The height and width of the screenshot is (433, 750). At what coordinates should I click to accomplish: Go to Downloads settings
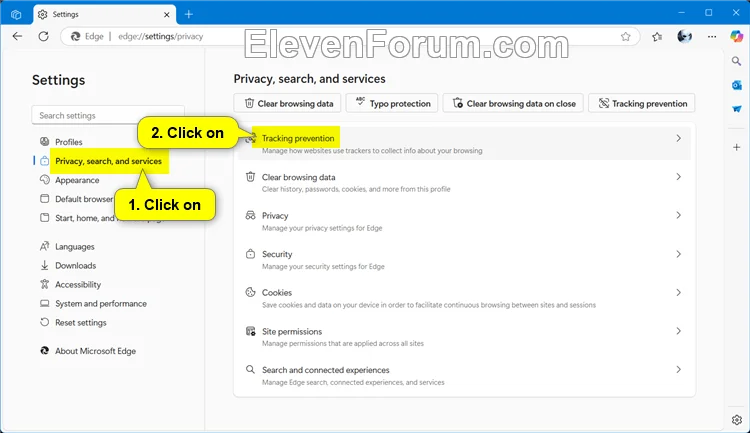tap(75, 266)
